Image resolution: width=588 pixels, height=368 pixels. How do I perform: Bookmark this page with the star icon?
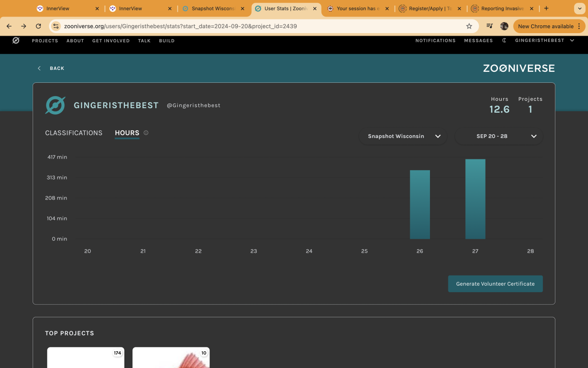point(469,26)
